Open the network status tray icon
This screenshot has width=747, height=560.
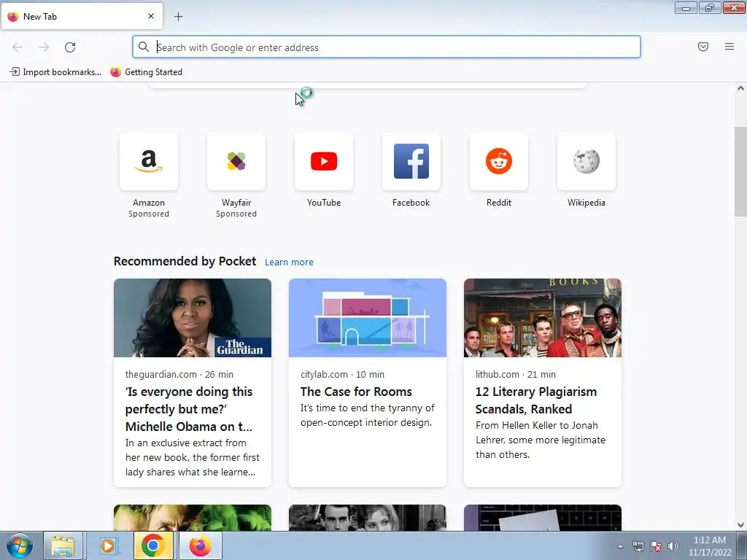pyautogui.click(x=638, y=546)
